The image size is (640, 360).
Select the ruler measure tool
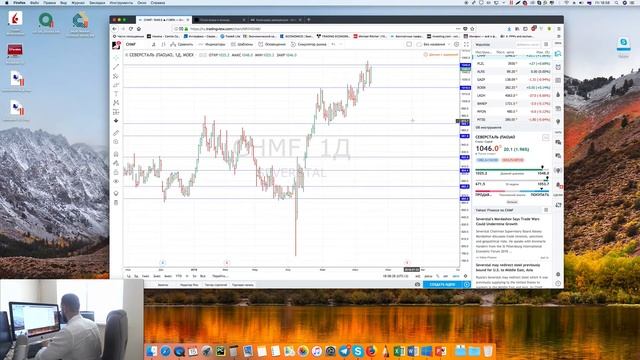[116, 133]
